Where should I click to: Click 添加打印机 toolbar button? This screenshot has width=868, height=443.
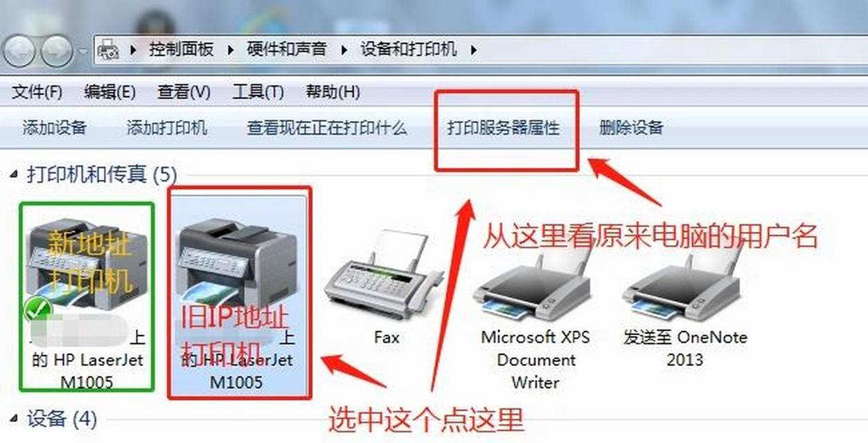click(x=166, y=127)
